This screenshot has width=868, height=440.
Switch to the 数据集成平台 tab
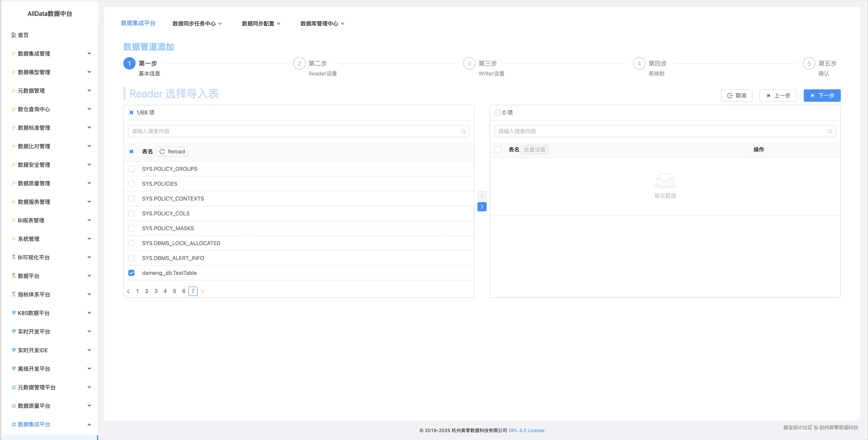tap(138, 23)
